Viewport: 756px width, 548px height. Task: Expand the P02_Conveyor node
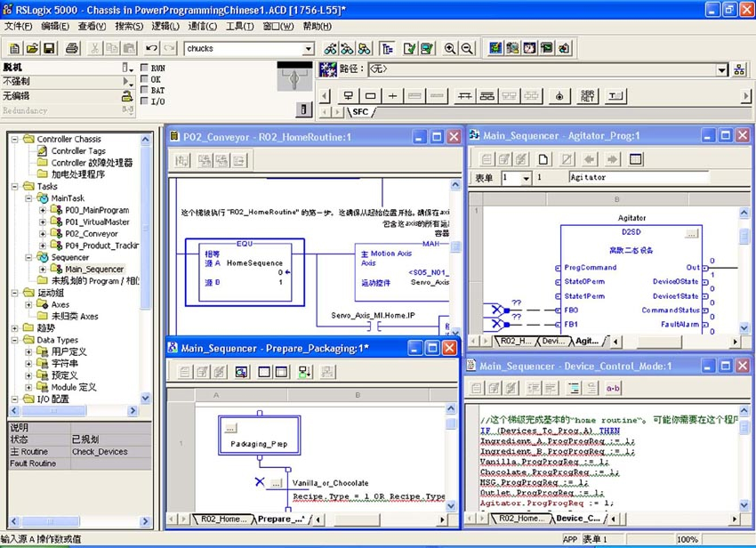tap(43, 233)
